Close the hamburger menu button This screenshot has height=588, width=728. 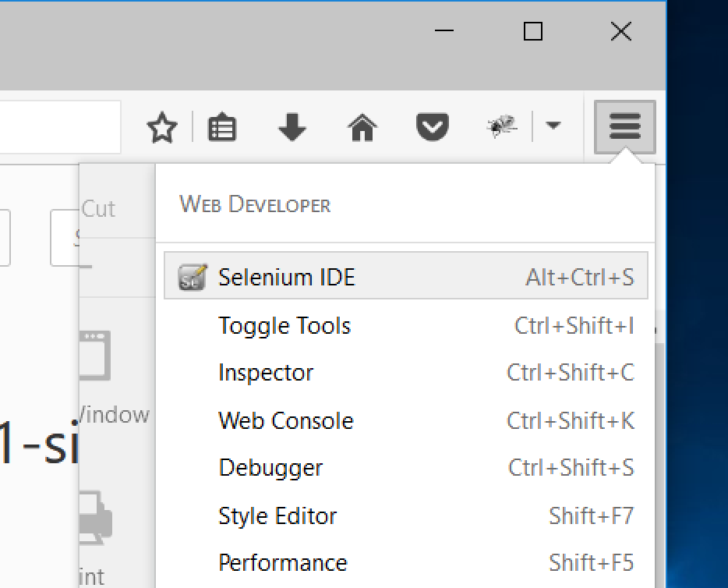click(625, 126)
